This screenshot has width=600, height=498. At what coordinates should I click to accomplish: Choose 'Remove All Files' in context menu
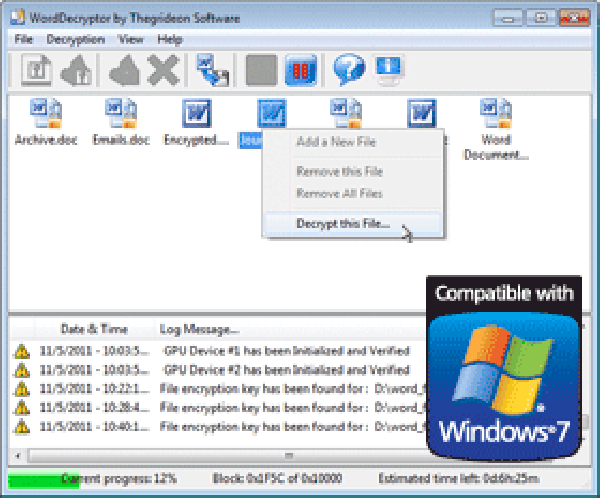click(339, 193)
